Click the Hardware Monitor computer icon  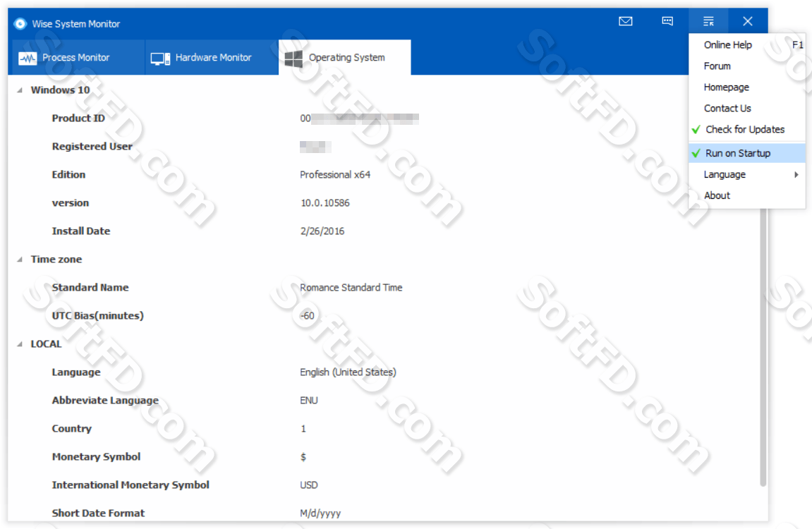coord(161,59)
